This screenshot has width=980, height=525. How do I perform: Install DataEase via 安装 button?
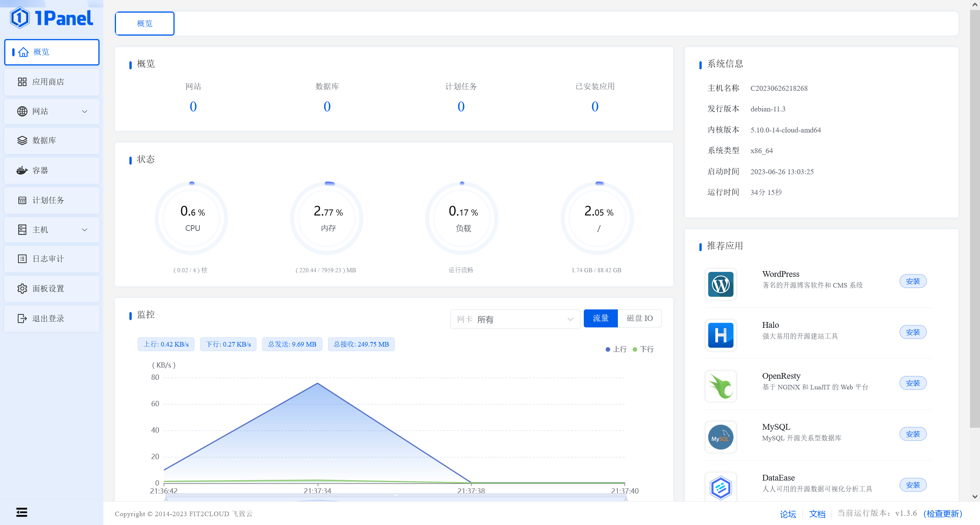click(913, 485)
